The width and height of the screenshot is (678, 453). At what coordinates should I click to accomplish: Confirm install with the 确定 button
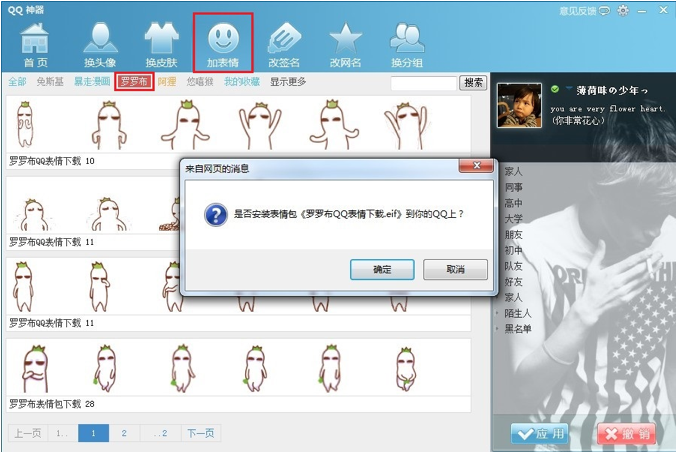click(382, 269)
